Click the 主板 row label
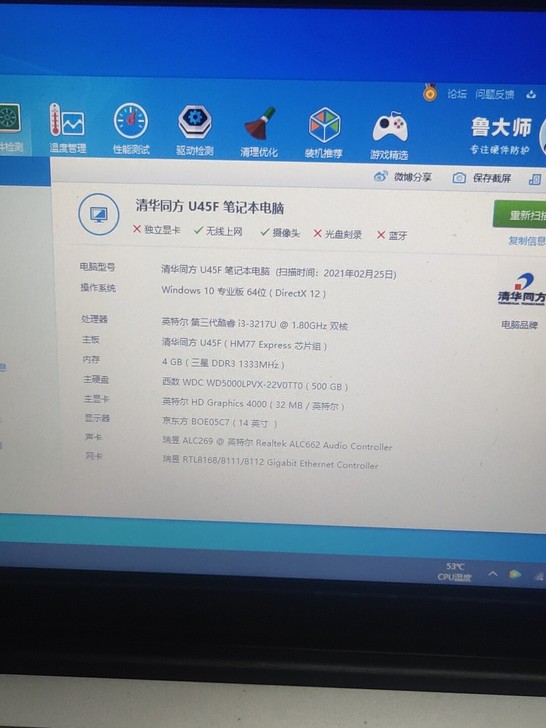The width and height of the screenshot is (546, 728). 91,339
